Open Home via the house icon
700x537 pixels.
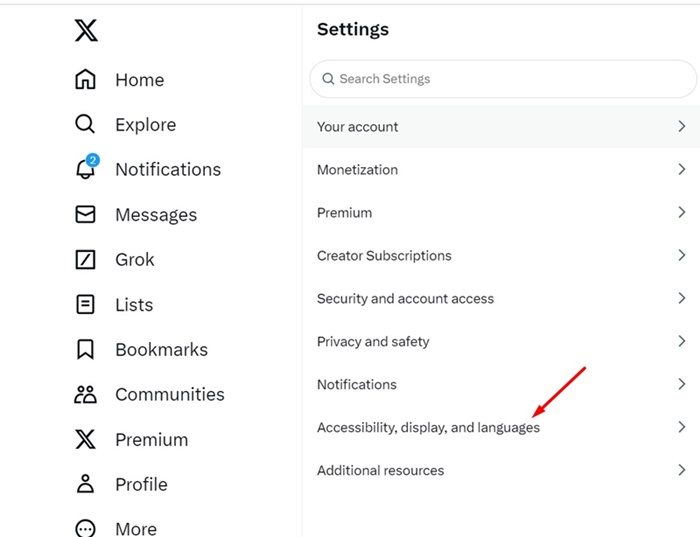(85, 79)
